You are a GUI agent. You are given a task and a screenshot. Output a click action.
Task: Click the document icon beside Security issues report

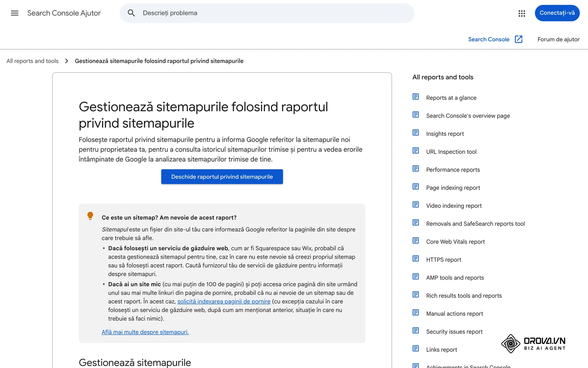[416, 331]
